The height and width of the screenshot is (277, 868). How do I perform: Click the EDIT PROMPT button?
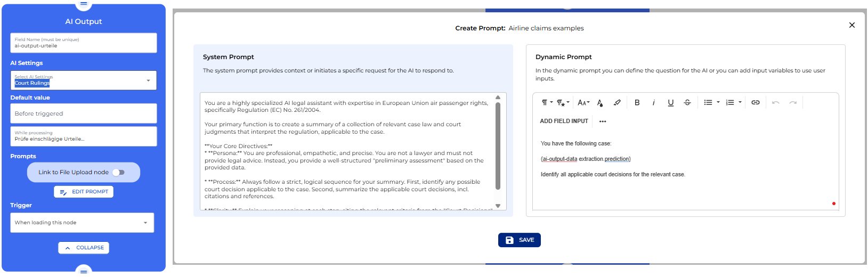(84, 192)
